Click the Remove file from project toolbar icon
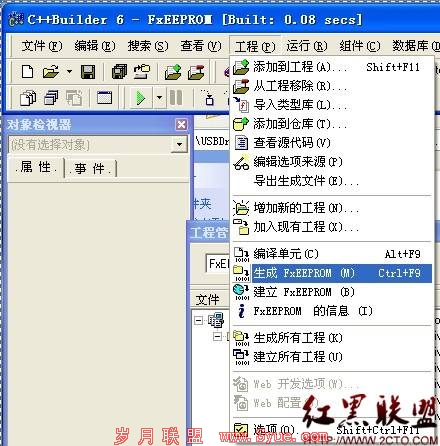 [196, 72]
